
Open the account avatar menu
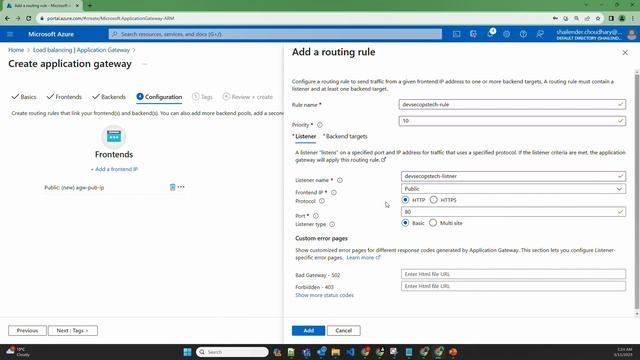pos(631,34)
